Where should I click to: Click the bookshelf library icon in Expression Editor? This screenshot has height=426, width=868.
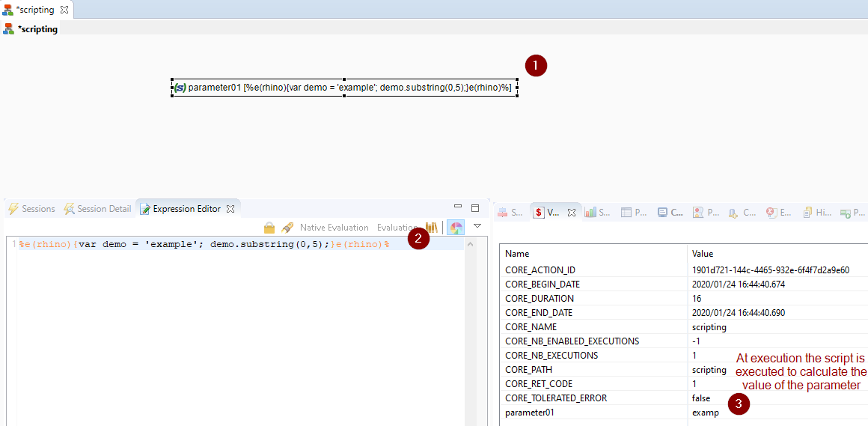(432, 228)
